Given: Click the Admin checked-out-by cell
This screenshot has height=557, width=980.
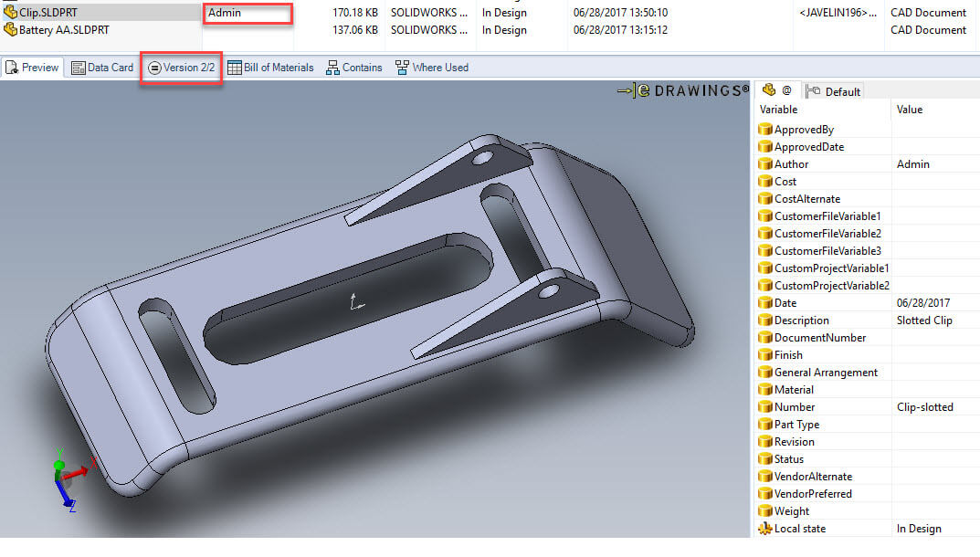Looking at the screenshot, I should click(248, 13).
